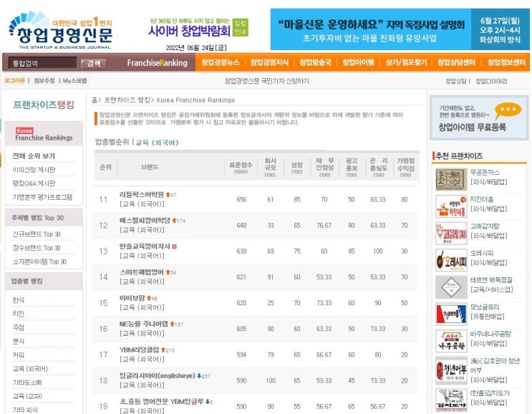Click the 정보수정 link

pyautogui.click(x=44, y=80)
